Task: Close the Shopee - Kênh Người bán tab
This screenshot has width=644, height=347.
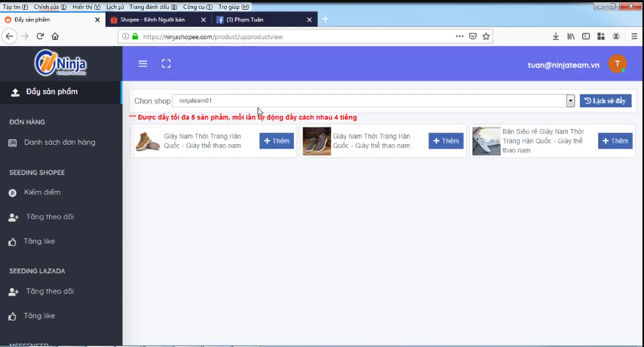Action: click(204, 20)
